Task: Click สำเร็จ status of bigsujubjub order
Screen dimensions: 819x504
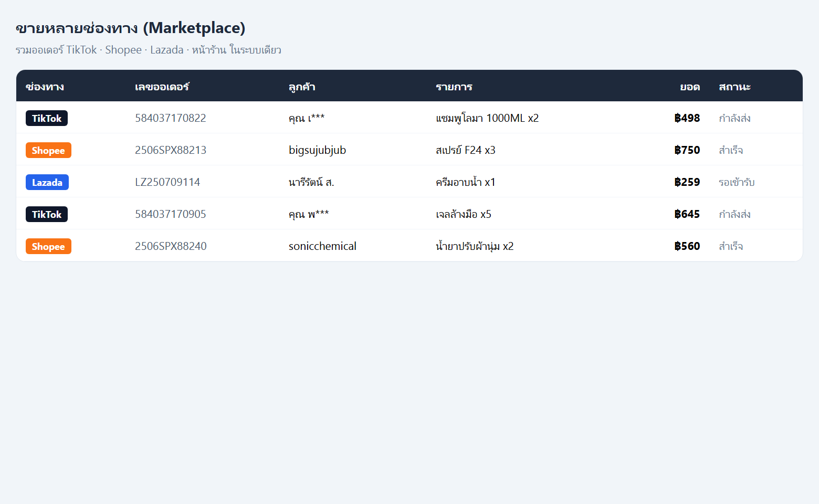Action: 731,150
